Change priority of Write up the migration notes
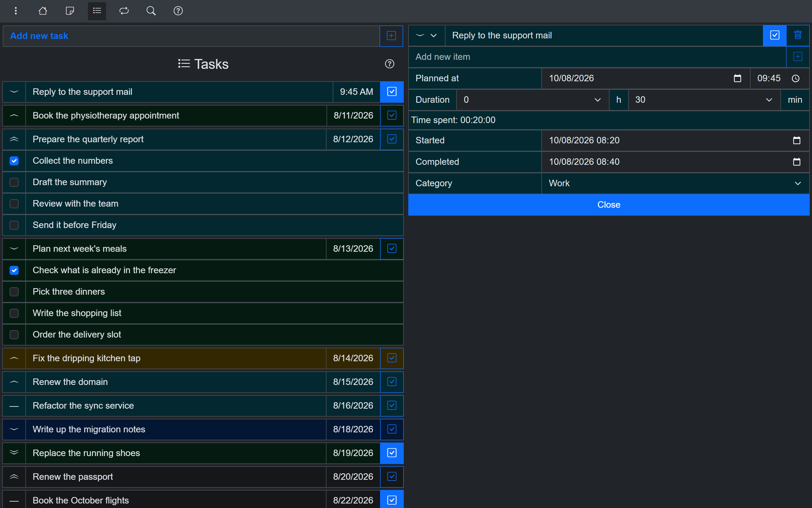This screenshot has height=508, width=812. [14, 430]
